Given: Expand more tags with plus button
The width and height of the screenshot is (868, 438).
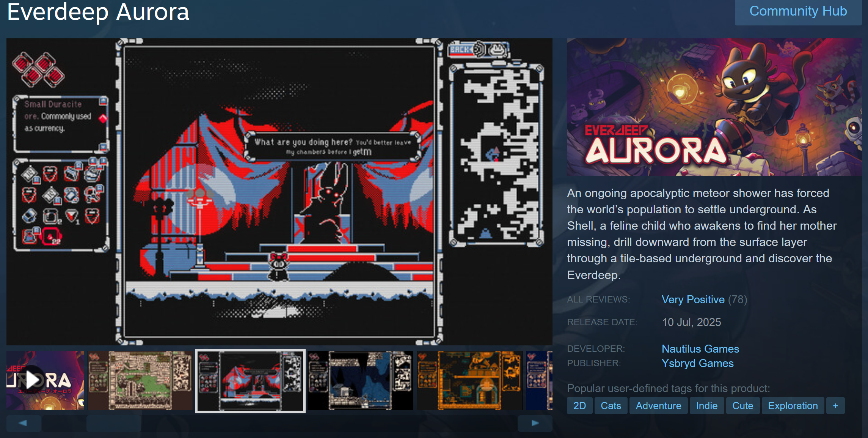Looking at the screenshot, I should pos(835,406).
